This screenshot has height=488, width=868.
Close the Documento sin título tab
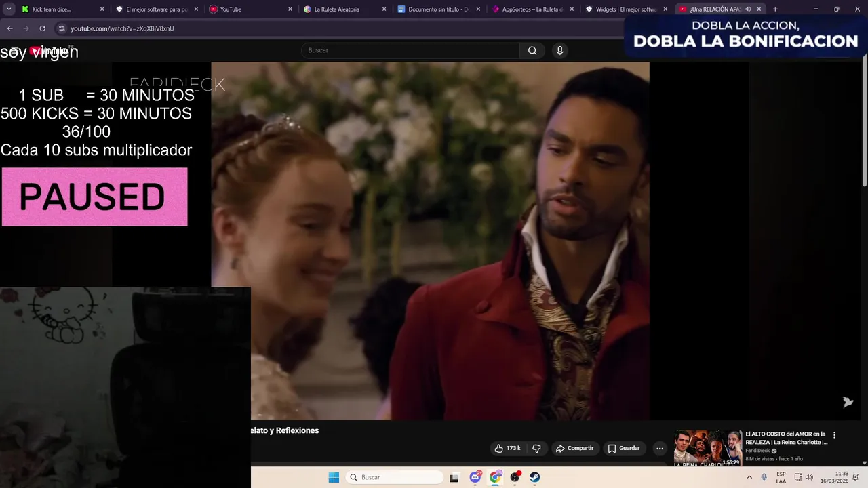coord(478,9)
